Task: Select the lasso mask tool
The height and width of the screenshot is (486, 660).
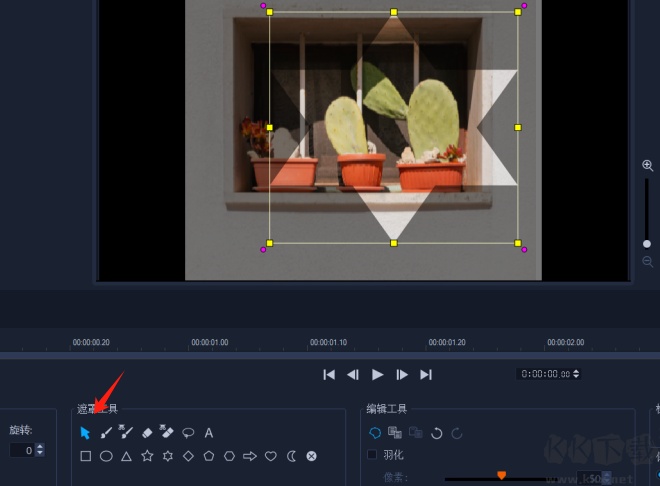Action: tap(188, 433)
